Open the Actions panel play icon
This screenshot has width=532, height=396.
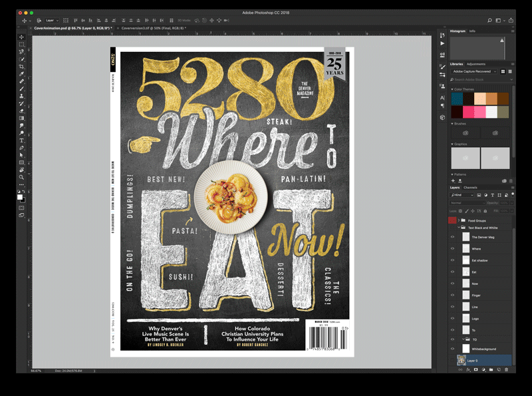(x=442, y=43)
